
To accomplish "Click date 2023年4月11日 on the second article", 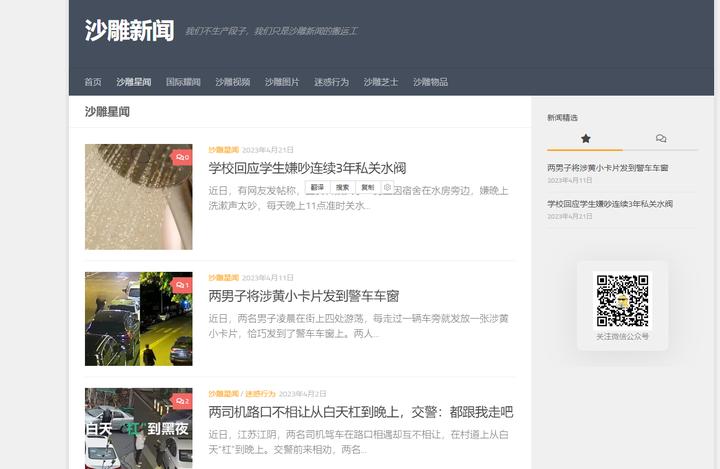I will coord(268,277).
